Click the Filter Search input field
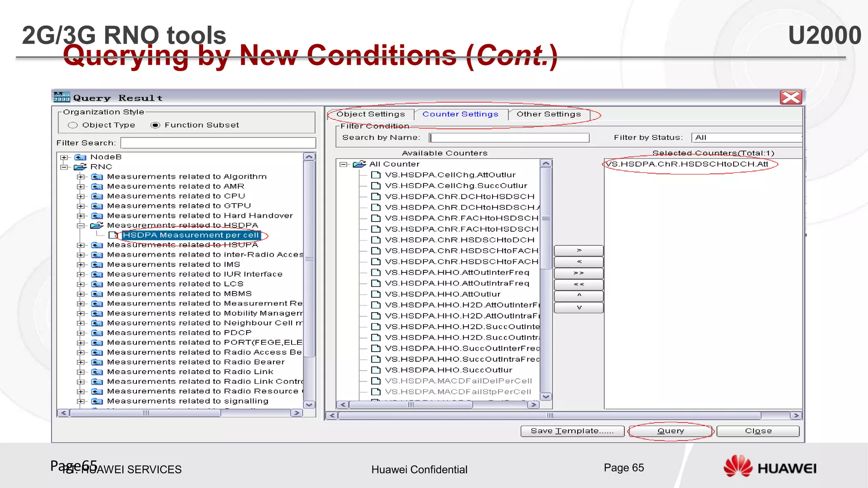 [218, 143]
